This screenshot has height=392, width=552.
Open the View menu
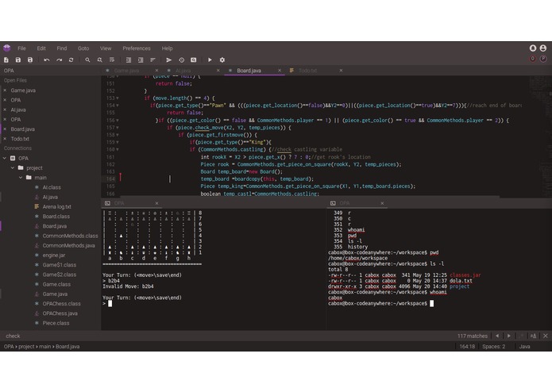tap(106, 48)
